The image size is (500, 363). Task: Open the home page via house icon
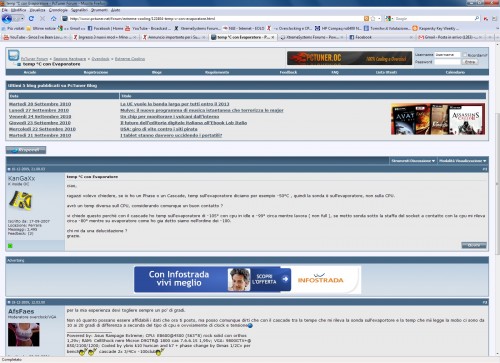tap(53, 19)
